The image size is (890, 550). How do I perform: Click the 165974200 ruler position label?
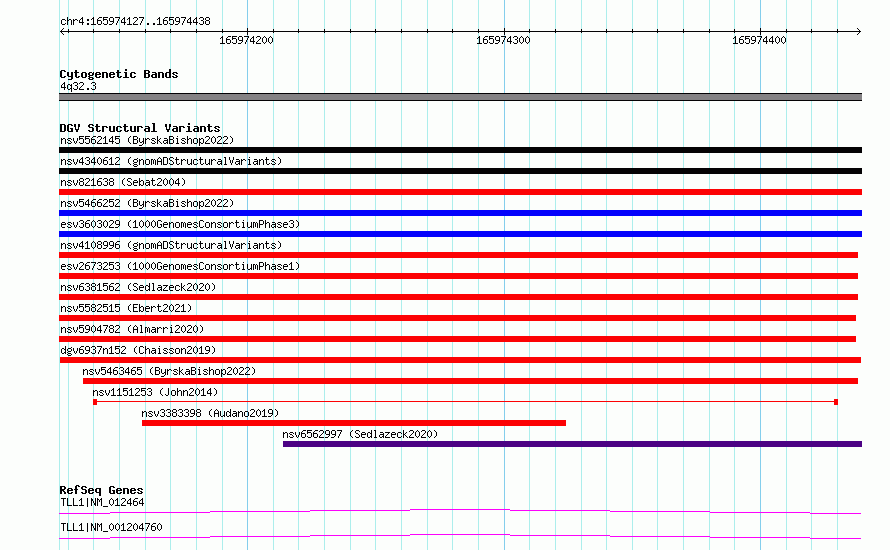(246, 40)
